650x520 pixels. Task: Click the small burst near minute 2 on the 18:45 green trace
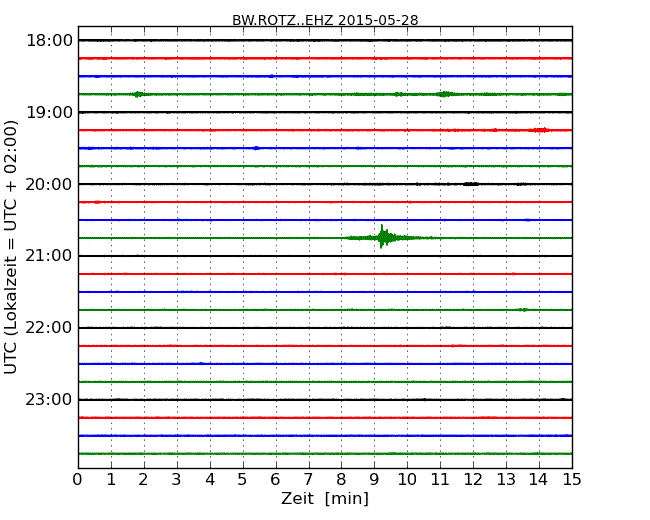pos(138,94)
